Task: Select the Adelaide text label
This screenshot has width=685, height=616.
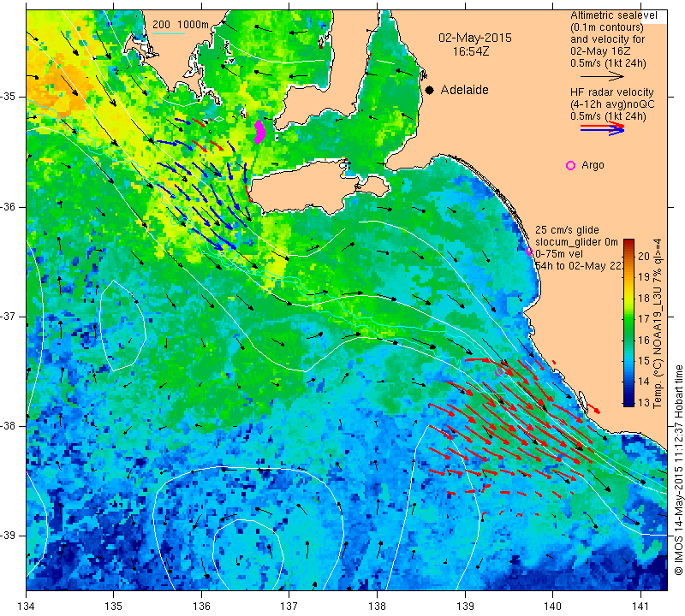Action: coord(464,90)
